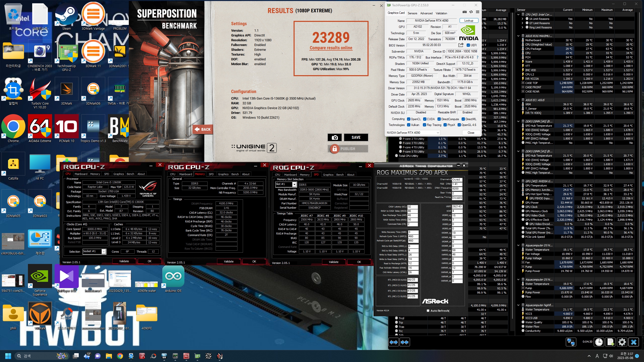Toggle the DirectML checkbox

coord(463,119)
